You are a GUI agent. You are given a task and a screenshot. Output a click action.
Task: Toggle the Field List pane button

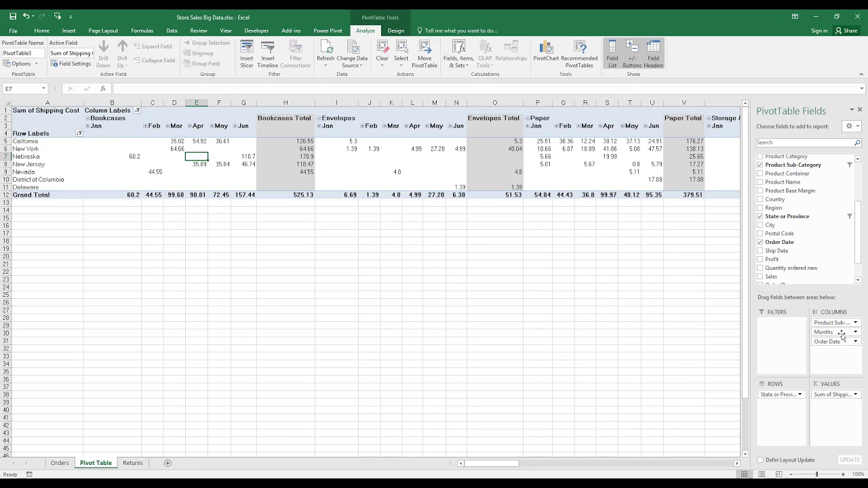click(612, 54)
